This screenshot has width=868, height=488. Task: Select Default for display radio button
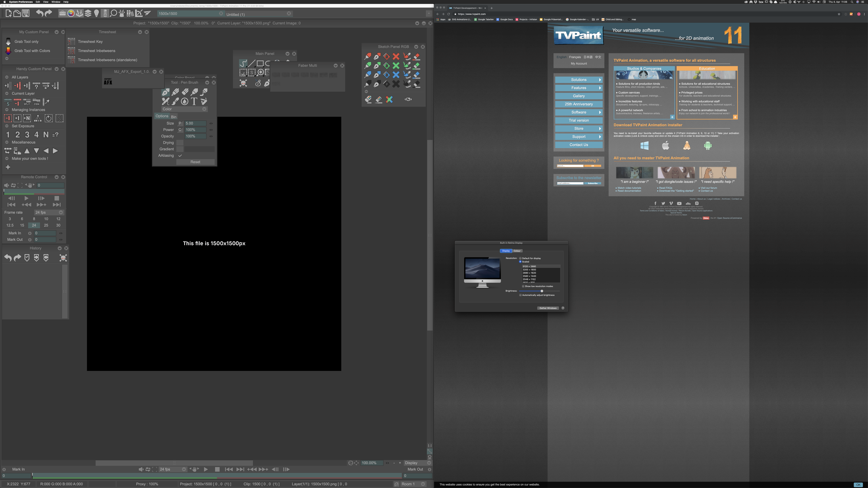[x=520, y=258]
